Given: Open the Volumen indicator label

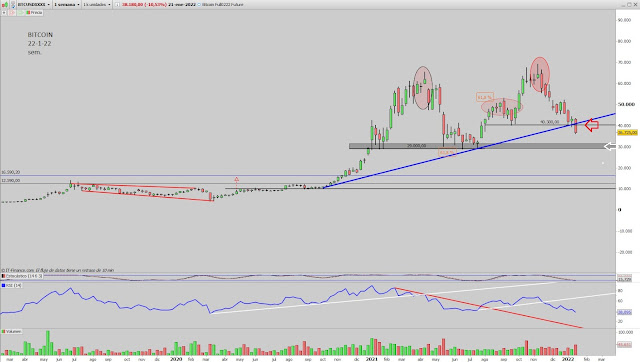Looking at the screenshot, I should pos(12,331).
